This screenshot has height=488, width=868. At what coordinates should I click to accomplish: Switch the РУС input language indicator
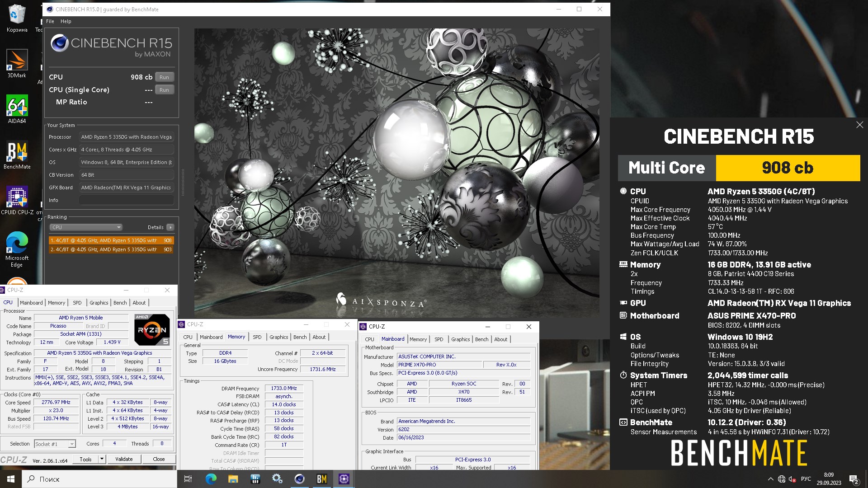806,479
